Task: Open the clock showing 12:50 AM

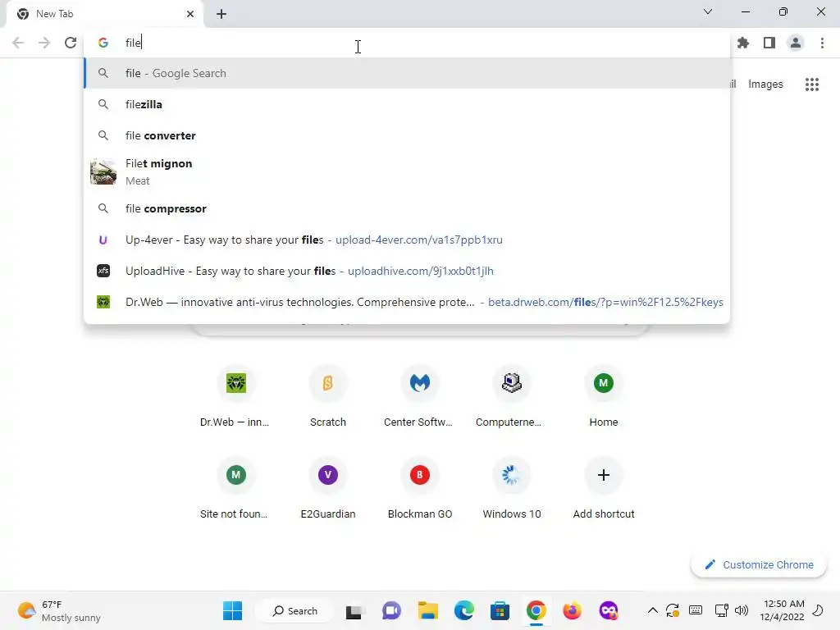Action: pyautogui.click(x=782, y=610)
